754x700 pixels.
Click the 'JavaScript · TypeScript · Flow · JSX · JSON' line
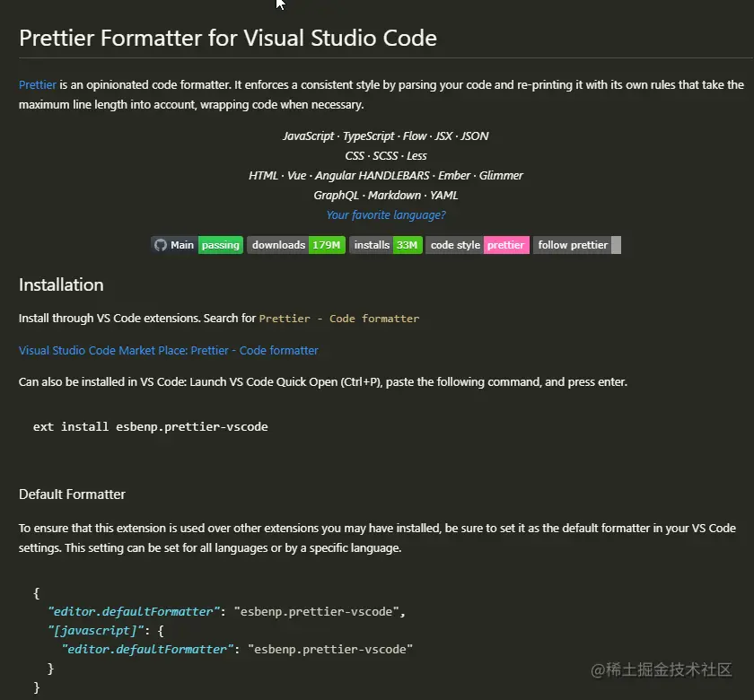(386, 136)
